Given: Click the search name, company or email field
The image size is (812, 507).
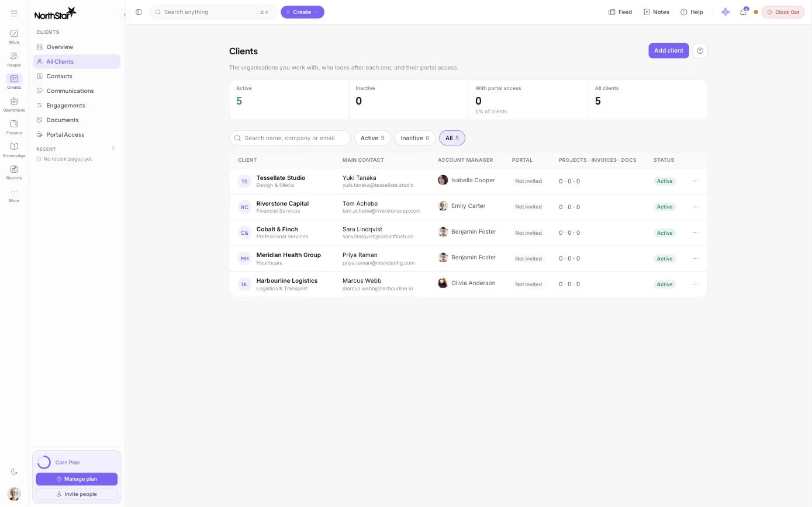Looking at the screenshot, I should coord(290,138).
